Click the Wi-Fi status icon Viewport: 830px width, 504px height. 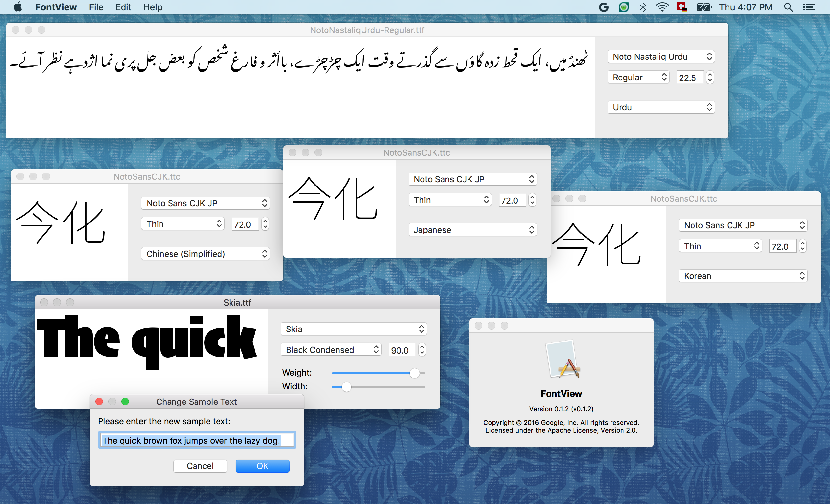pos(662,7)
